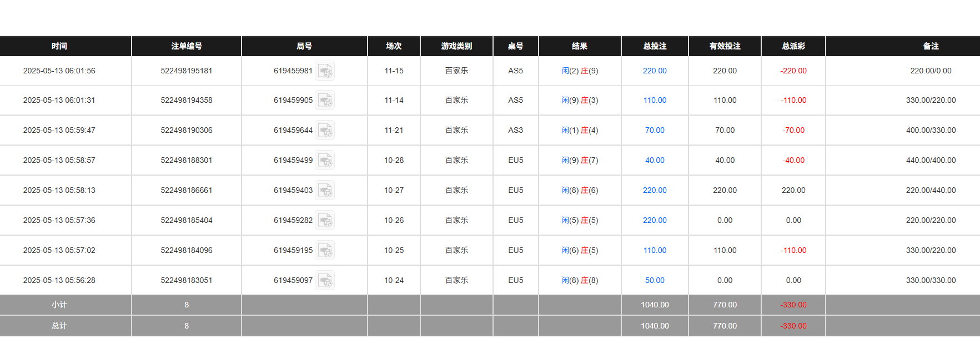Open video replay icon for round 619459981
The width and height of the screenshot is (980, 363).
(x=325, y=71)
